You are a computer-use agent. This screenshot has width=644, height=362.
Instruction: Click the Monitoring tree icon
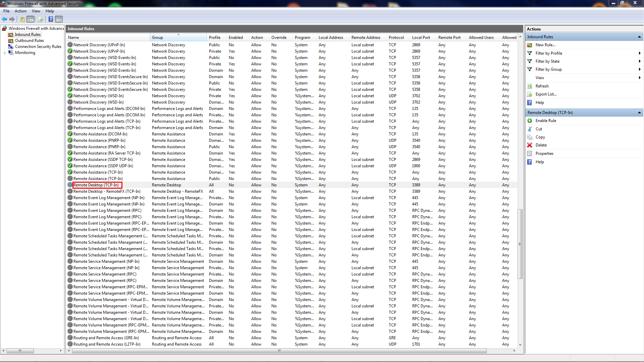11,53
